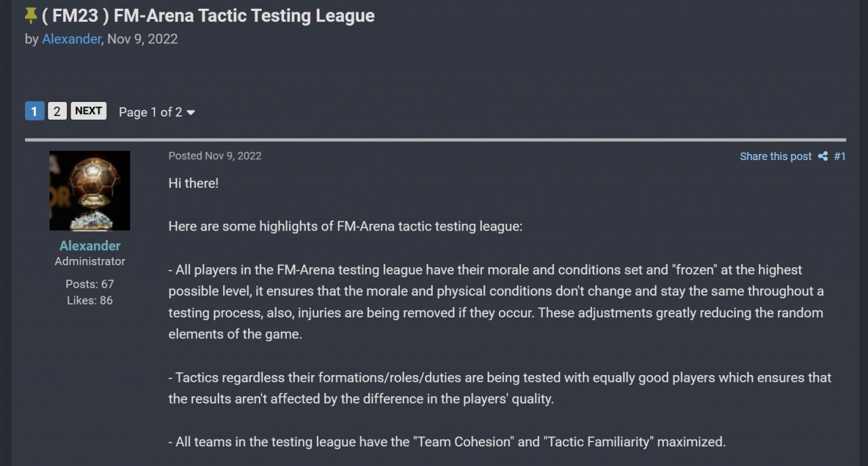Viewport: 868px width, 466px height.
Task: Open the #1 post permalink
Action: click(840, 157)
